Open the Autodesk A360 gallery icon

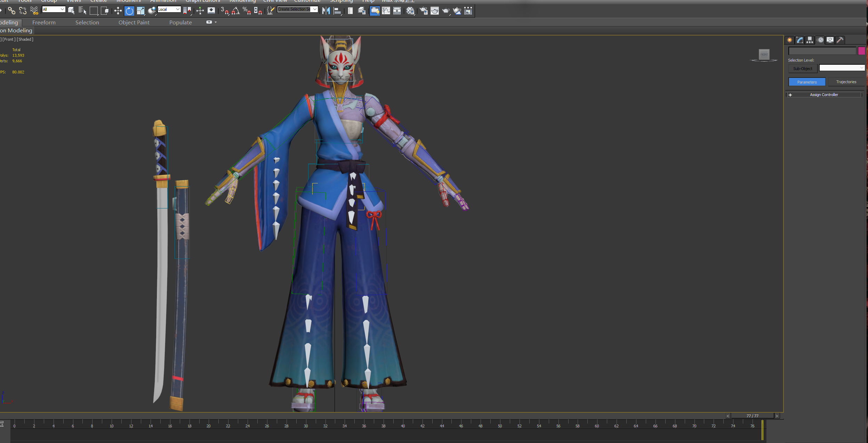[468, 11]
